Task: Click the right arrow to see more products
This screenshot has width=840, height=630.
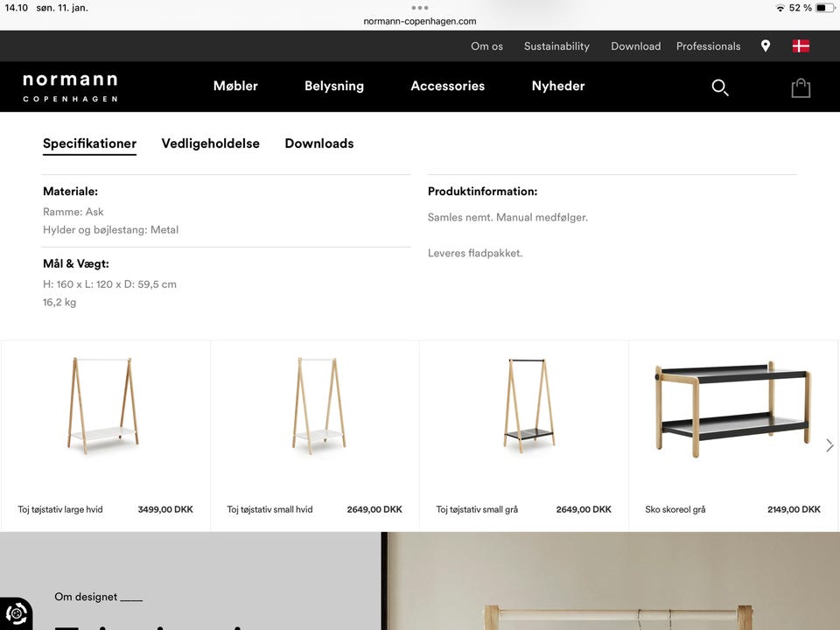Action: [x=829, y=444]
